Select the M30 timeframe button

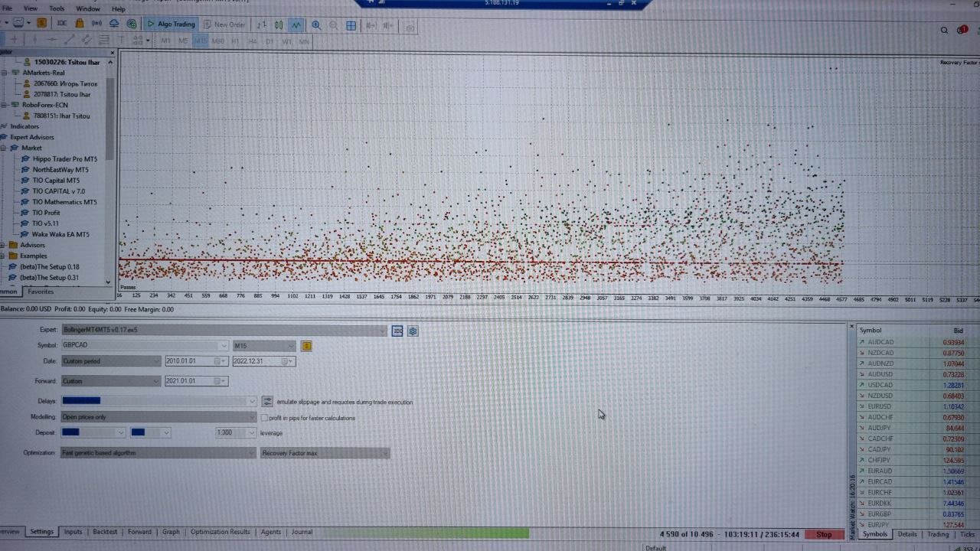pyautogui.click(x=218, y=41)
